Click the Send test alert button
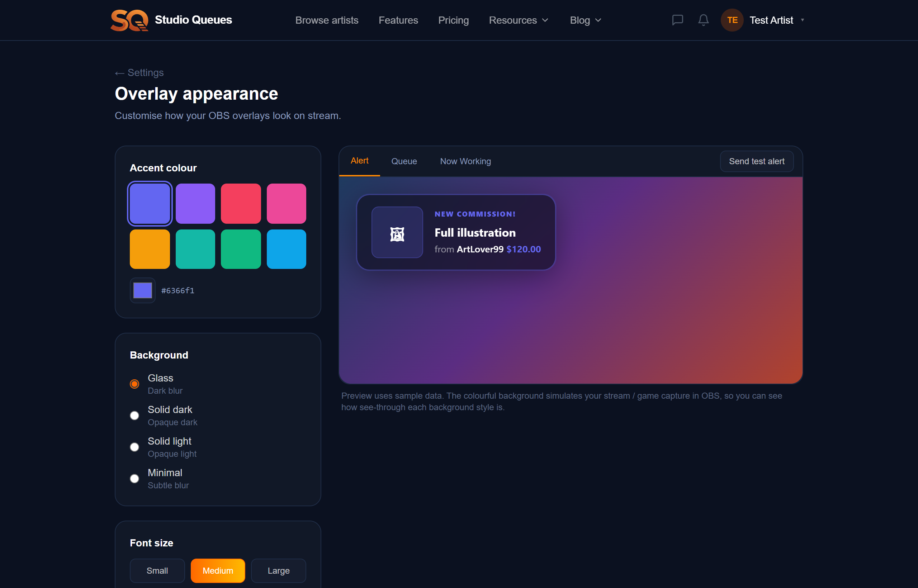Screen dimensions: 918x588 [757, 161]
